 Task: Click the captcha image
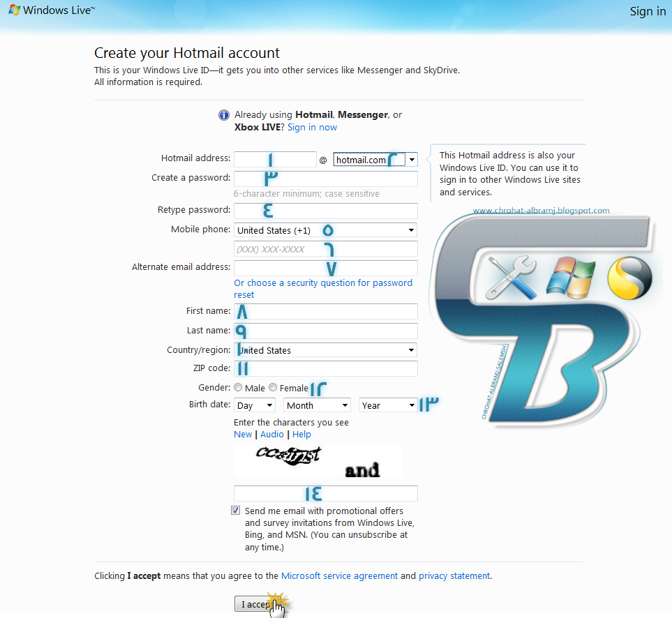(318, 462)
